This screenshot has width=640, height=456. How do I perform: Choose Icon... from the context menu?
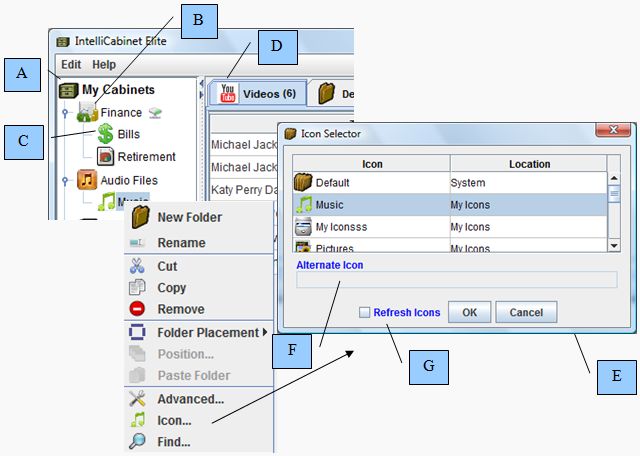173,420
